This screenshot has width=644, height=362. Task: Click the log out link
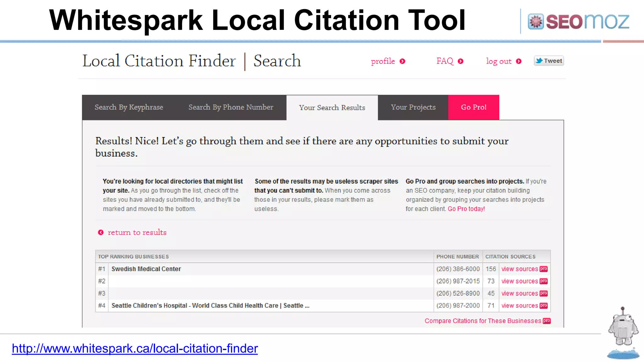pyautogui.click(x=499, y=61)
